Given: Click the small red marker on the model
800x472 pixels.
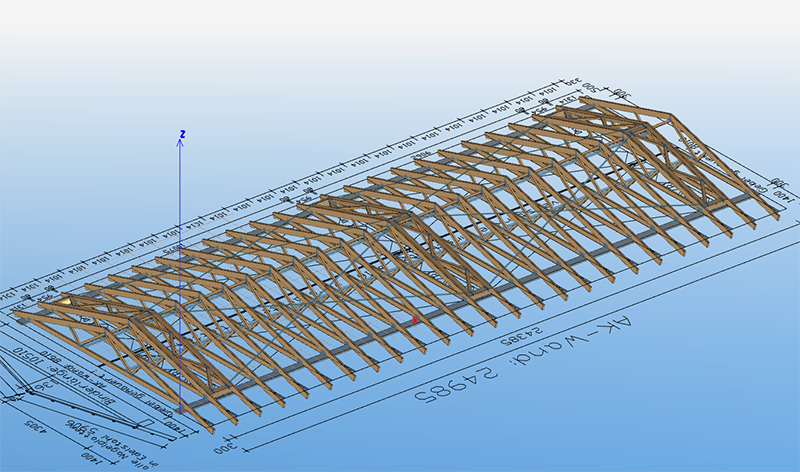Looking at the screenshot, I should coord(416,320).
